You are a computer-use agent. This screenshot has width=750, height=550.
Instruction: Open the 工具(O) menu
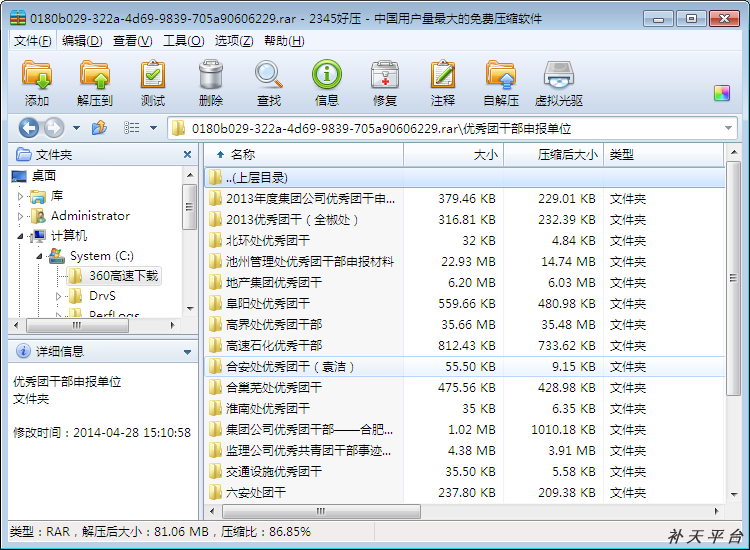click(x=184, y=41)
